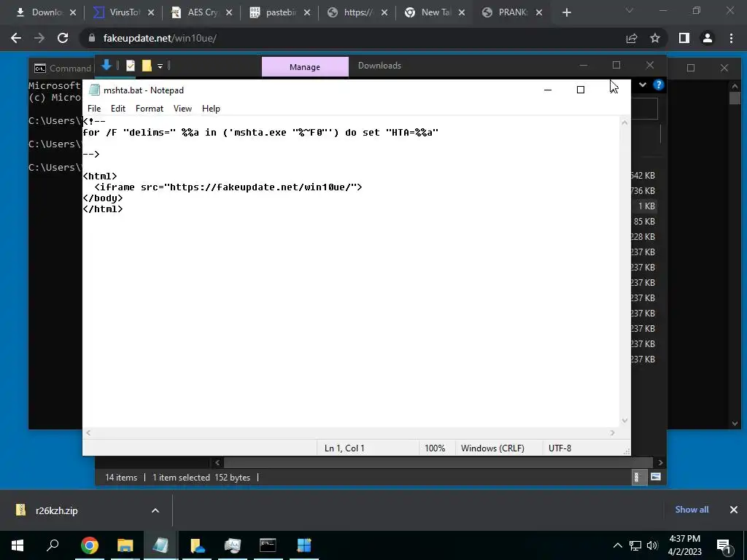Image resolution: width=747 pixels, height=560 pixels.
Task: Open Notepad Help menu
Action: point(211,109)
